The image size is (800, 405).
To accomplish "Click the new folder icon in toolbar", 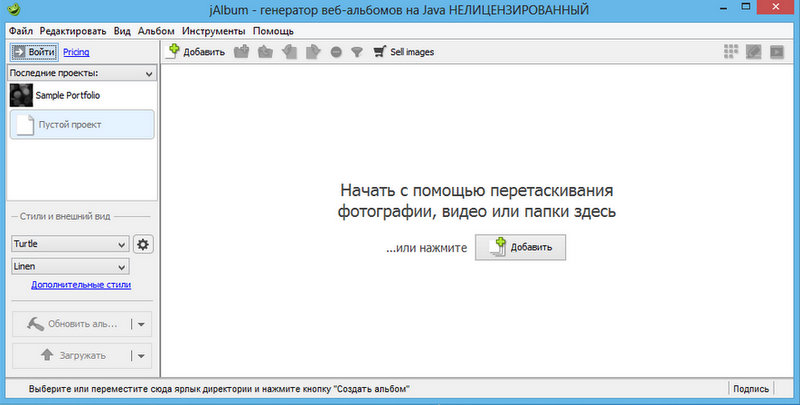I will 241,52.
